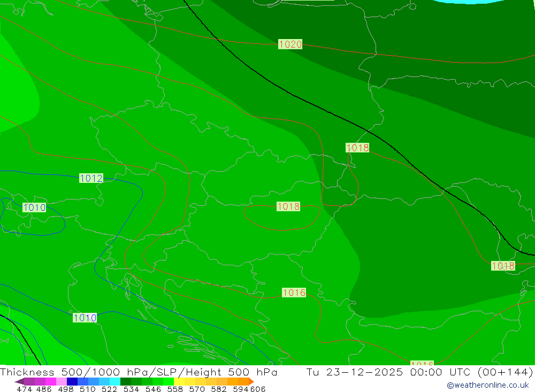This screenshot has width=535, height=392.
Task: Open the weatheronline.co.uk copyright link
Action: pos(487,385)
